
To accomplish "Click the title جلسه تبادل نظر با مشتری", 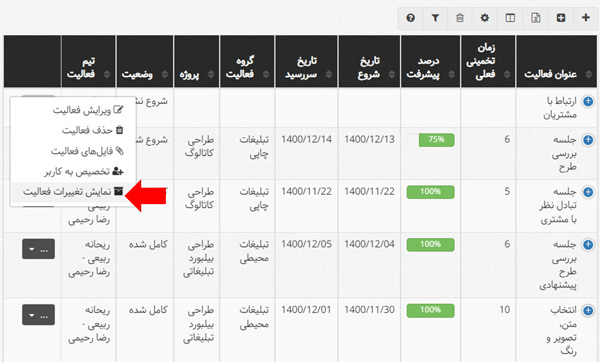I will (x=558, y=205).
